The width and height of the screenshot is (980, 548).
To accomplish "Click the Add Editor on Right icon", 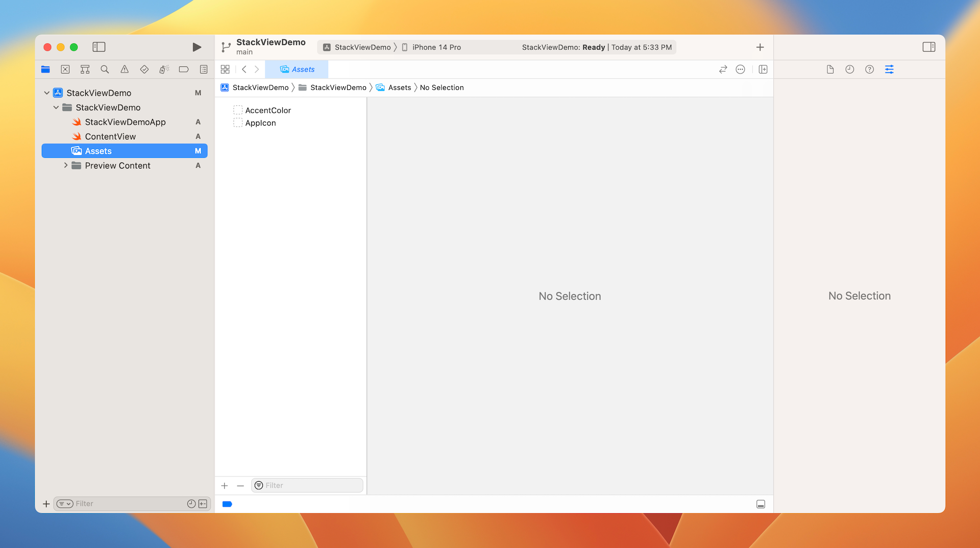I will (x=763, y=69).
